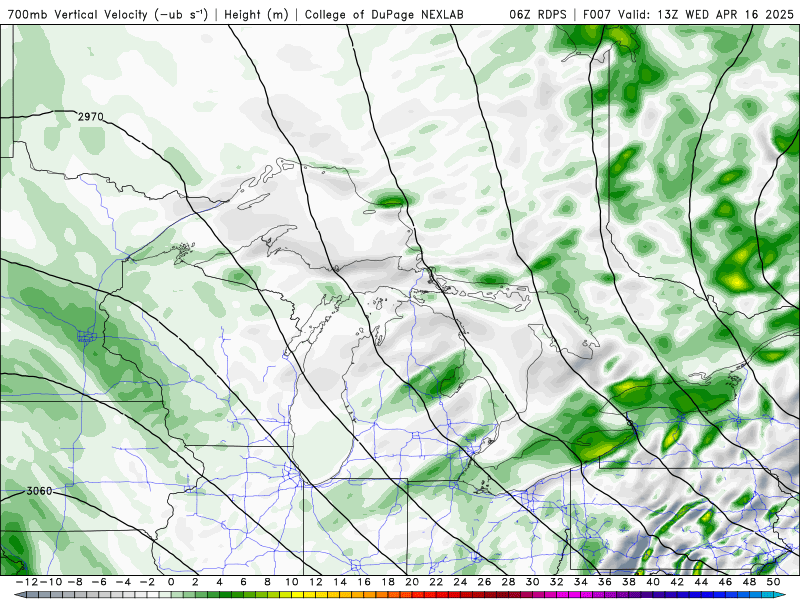Click the 30 value on the color scale
The width and height of the screenshot is (800, 600).
coord(533,582)
